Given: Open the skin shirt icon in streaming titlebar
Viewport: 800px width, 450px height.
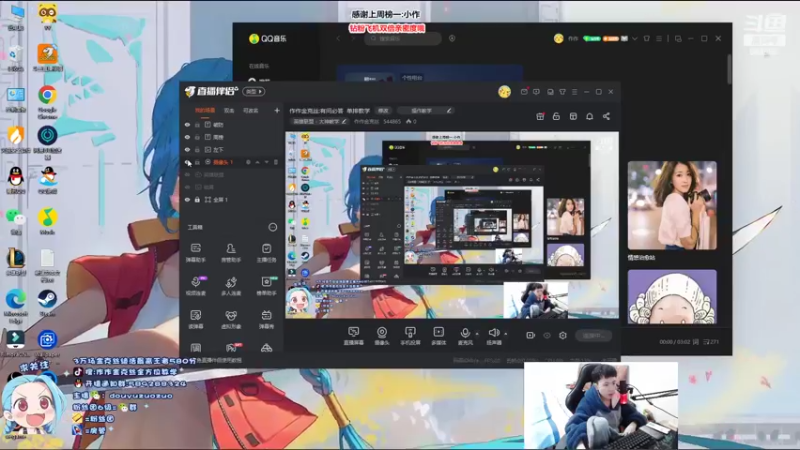Looking at the screenshot, I should (x=562, y=92).
